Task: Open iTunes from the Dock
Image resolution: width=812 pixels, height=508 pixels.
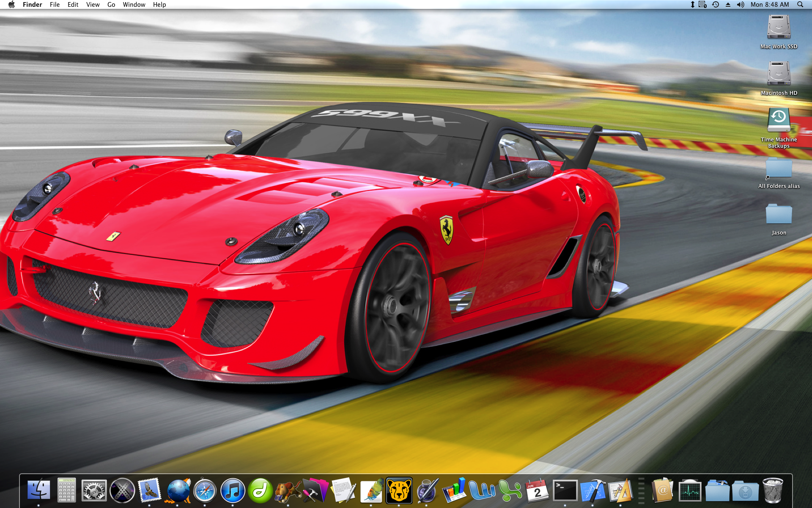Action: 233,491
